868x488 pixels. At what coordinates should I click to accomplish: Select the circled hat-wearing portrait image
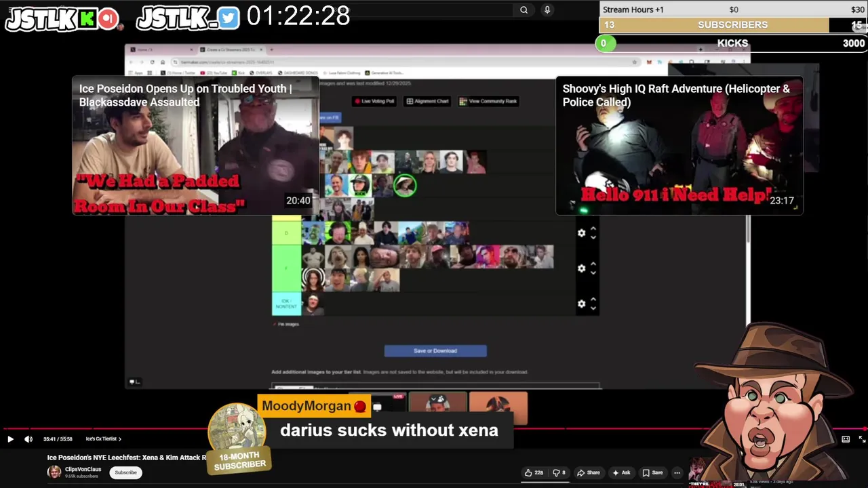(405, 186)
